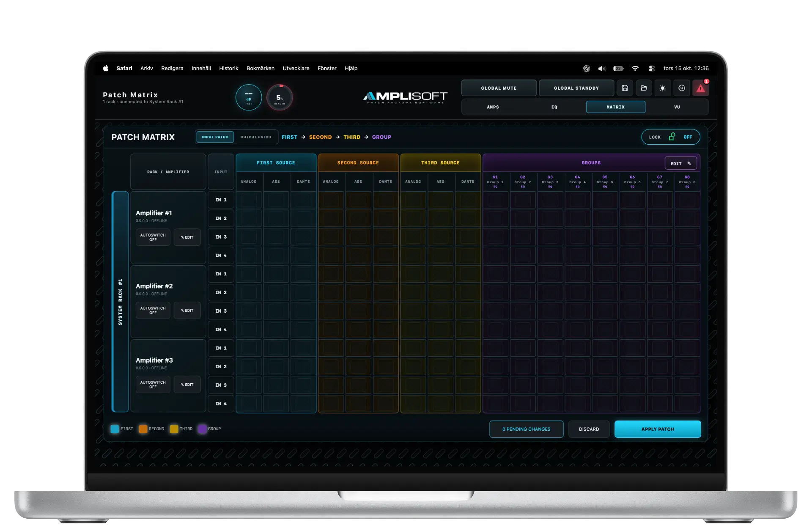Open a saved patch via folder icon
The height and width of the screenshot is (528, 812).
click(x=644, y=88)
